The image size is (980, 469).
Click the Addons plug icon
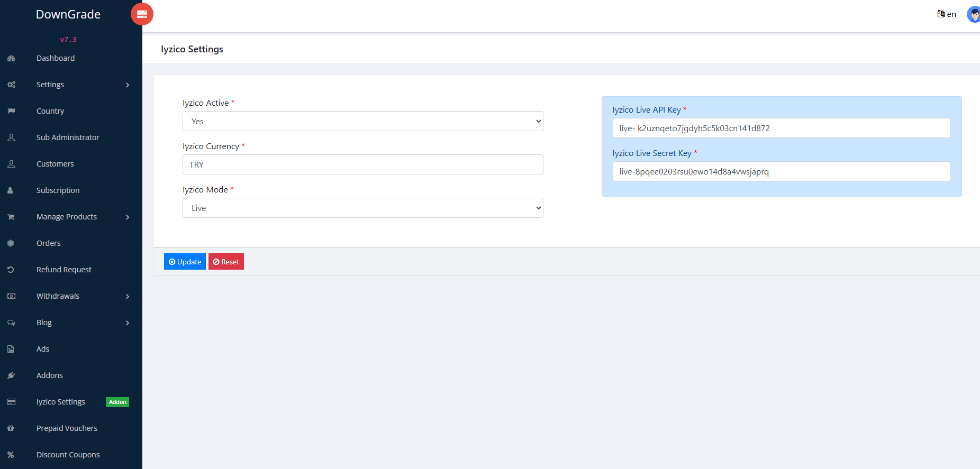click(11, 375)
